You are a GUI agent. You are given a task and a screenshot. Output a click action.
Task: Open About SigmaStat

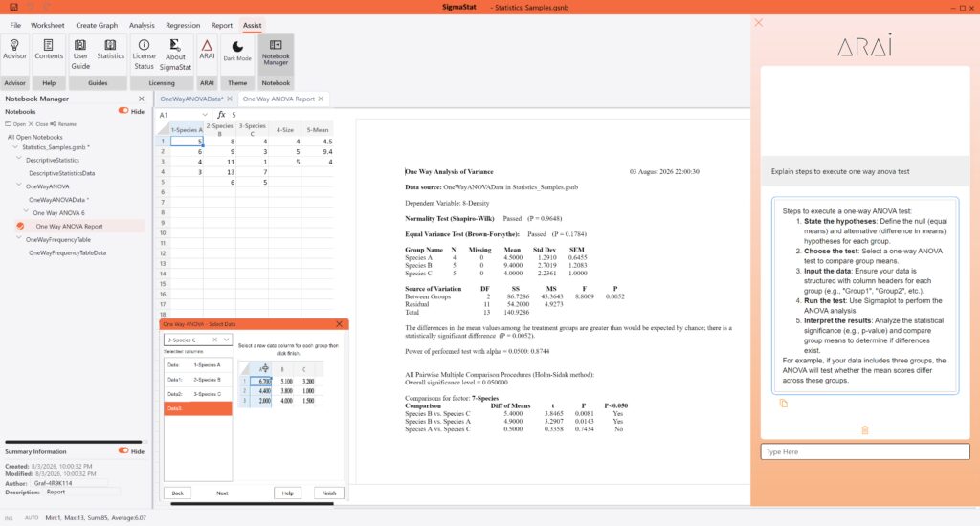[x=175, y=55]
